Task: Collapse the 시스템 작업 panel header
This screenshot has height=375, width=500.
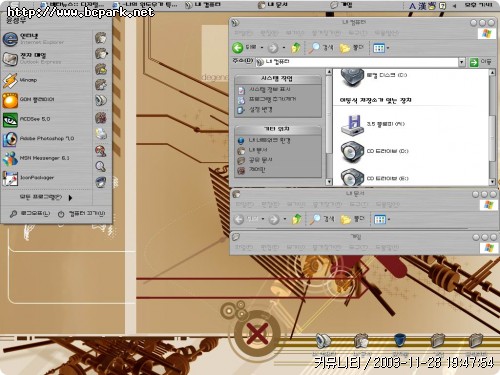Action: pyautogui.click(x=277, y=79)
